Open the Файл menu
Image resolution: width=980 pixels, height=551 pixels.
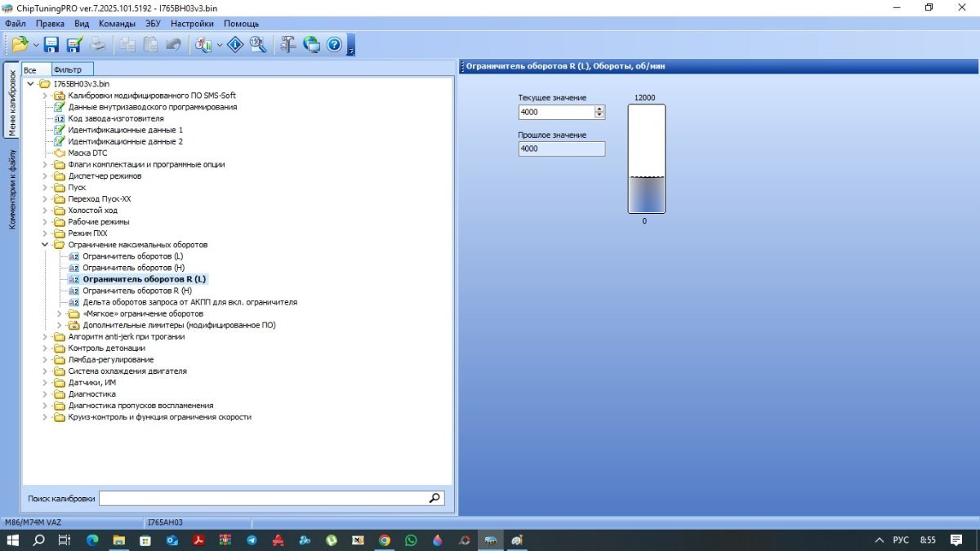15,24
